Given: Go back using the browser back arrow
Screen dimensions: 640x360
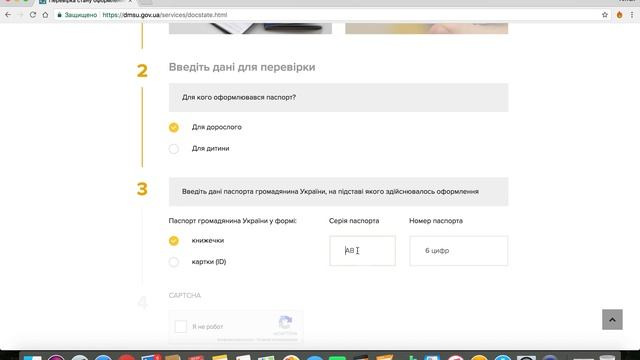Looking at the screenshot, I should [8, 15].
